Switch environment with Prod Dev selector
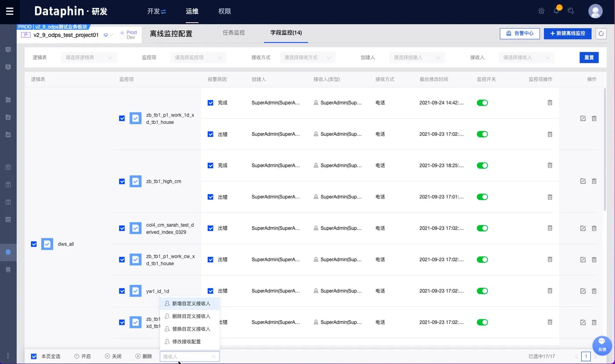 pyautogui.click(x=129, y=35)
